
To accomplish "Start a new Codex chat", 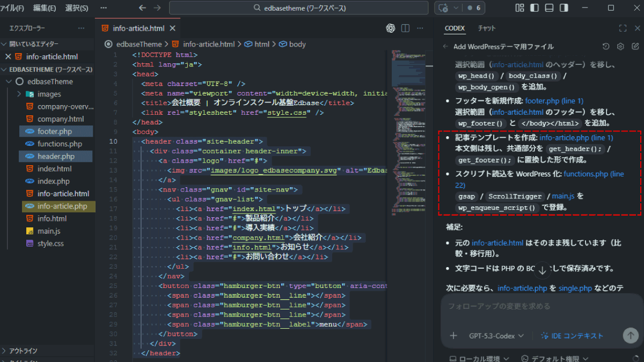I will 635,47.
